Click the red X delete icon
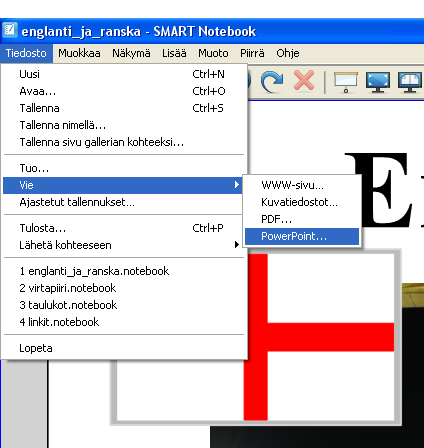Viewport: 424px width, 448px height. click(x=304, y=80)
